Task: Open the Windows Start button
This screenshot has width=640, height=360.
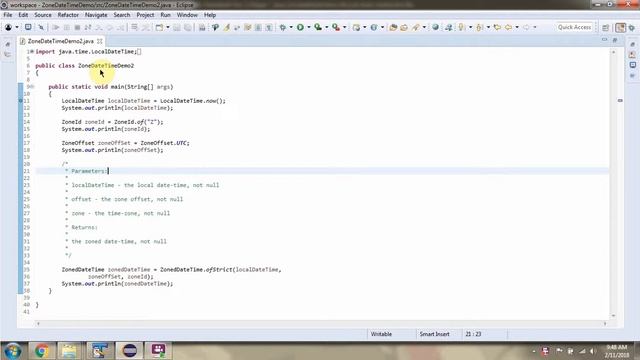Action: (13, 351)
